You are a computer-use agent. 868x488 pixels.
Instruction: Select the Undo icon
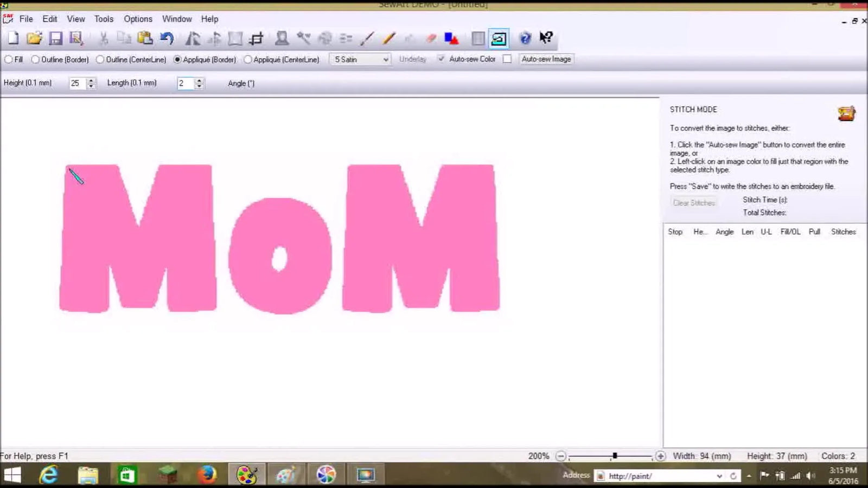165,38
